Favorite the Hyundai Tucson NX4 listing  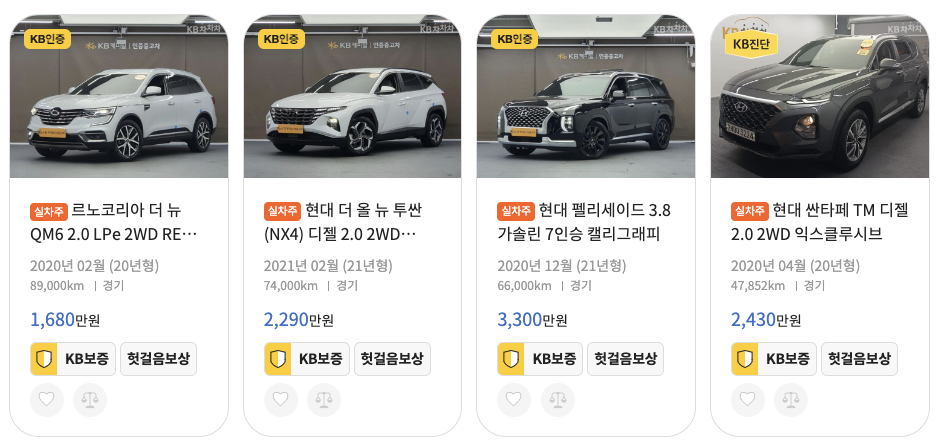click(281, 400)
